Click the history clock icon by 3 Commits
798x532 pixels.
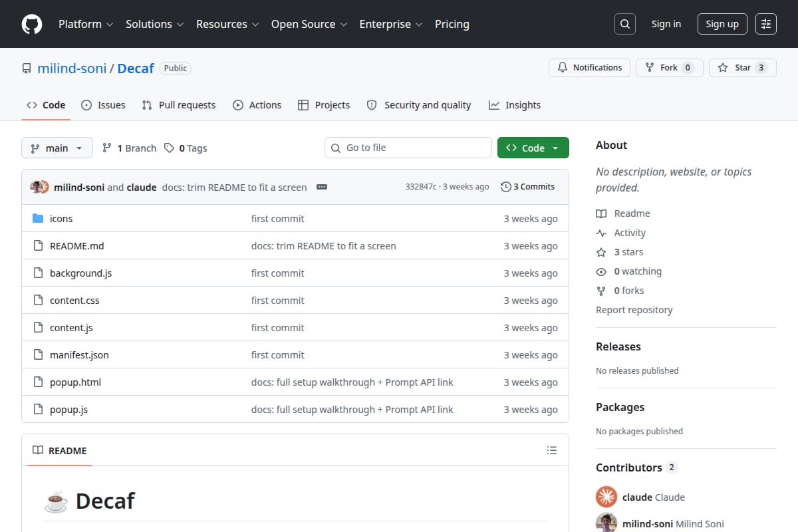[x=506, y=187]
